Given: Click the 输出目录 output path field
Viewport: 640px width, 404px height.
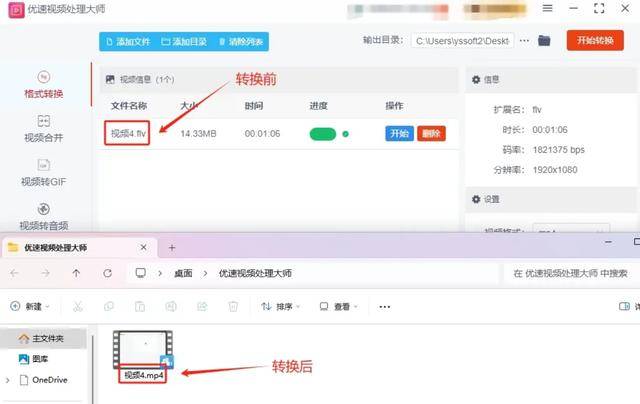Looking at the screenshot, I should (x=462, y=41).
